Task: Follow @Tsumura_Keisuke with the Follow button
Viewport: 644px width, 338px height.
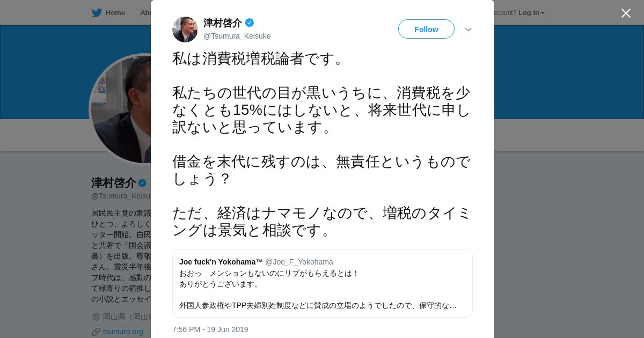Action: click(x=426, y=29)
